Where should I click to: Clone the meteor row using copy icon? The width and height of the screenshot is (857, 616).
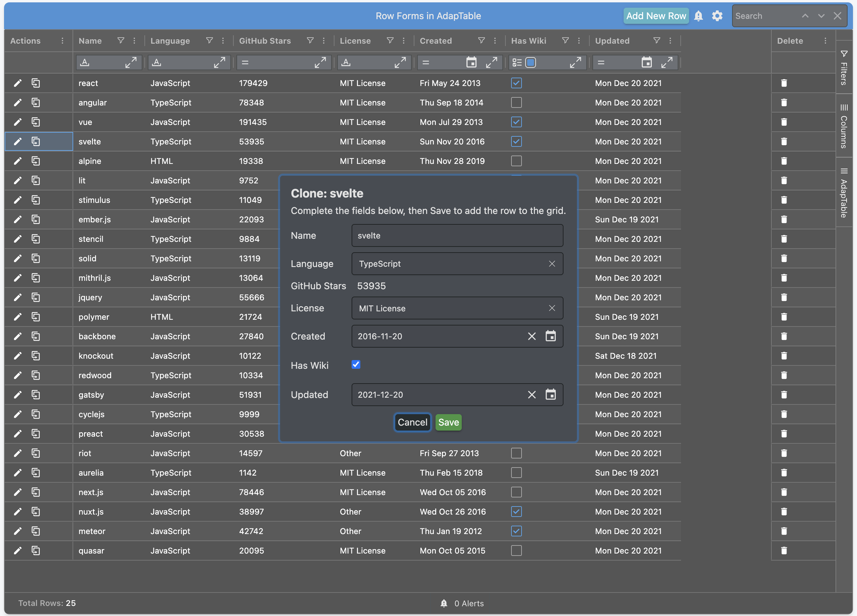point(36,531)
